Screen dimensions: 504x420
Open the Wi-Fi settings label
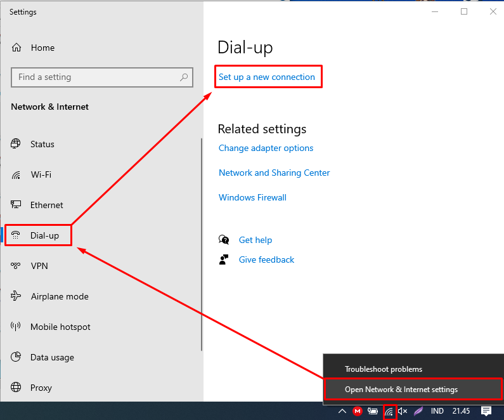41,174
